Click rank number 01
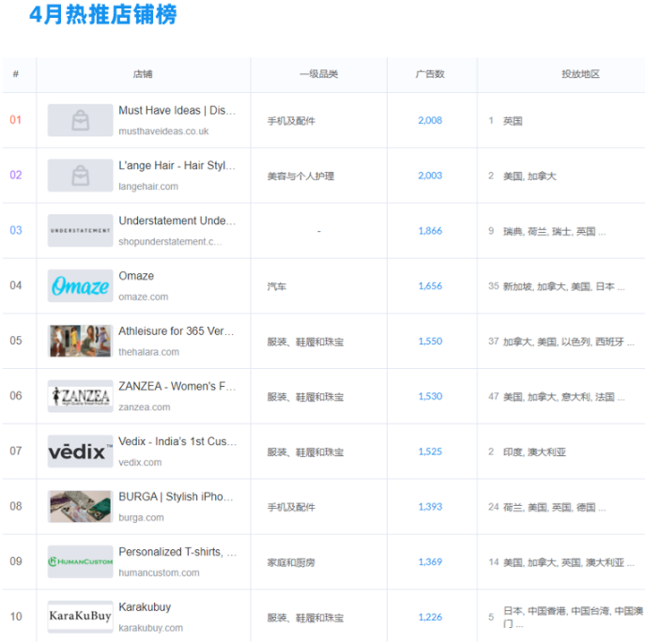Viewport: 645px width, 644px height. (15, 120)
